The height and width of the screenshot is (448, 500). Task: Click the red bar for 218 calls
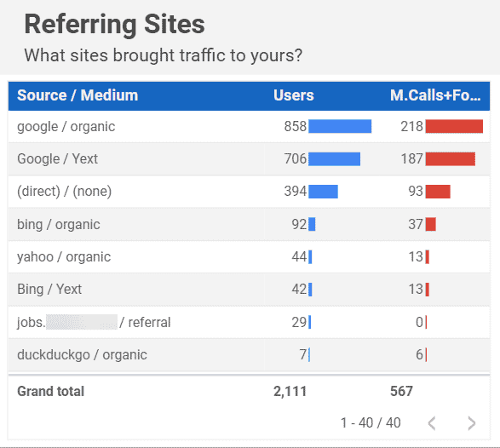click(454, 126)
